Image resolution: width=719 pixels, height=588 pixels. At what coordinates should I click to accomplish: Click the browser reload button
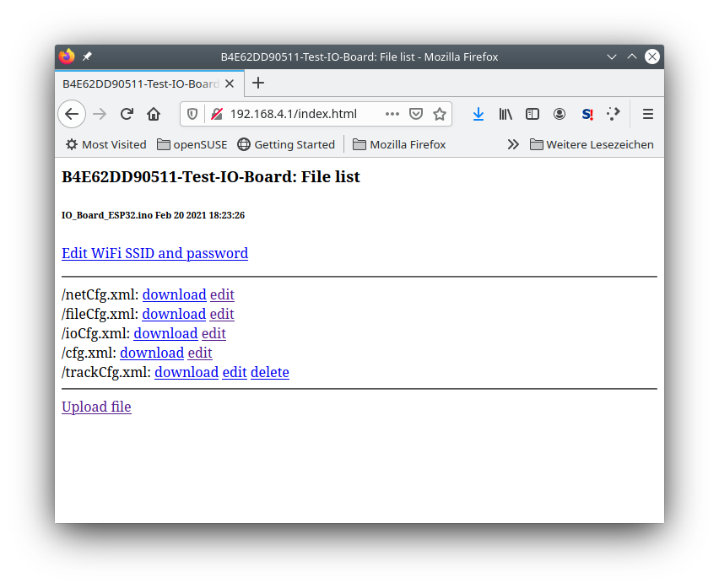tap(127, 114)
